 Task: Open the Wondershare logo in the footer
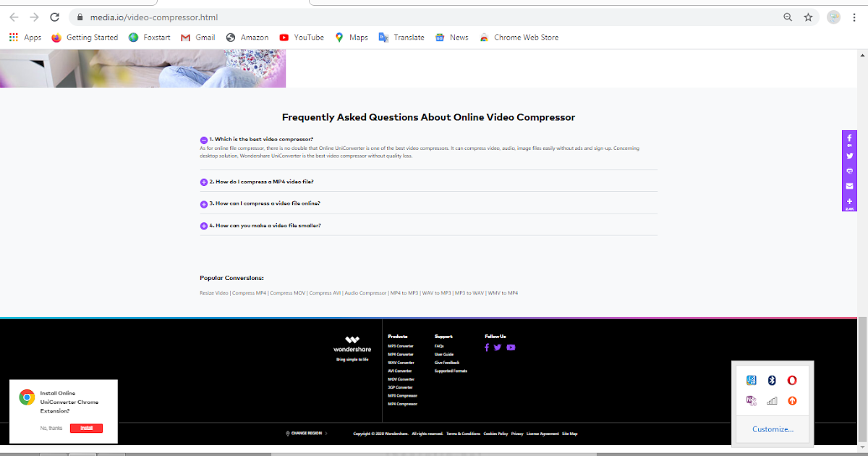[352, 346]
